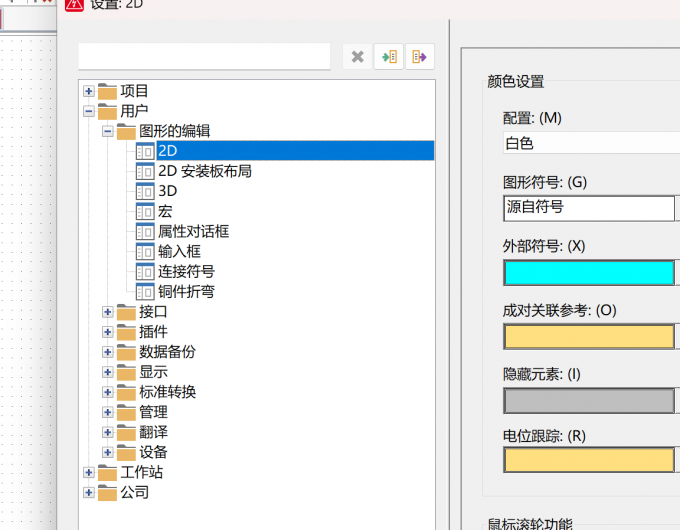Click the 显示 folder icon
This screenshot has width=680, height=530.
click(x=126, y=373)
